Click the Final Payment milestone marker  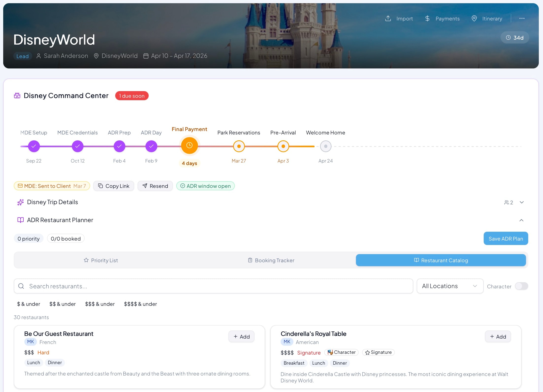(x=189, y=145)
